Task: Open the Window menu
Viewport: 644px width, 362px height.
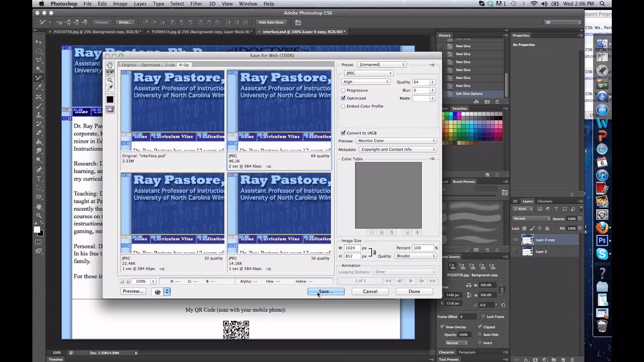Action: click(248, 3)
